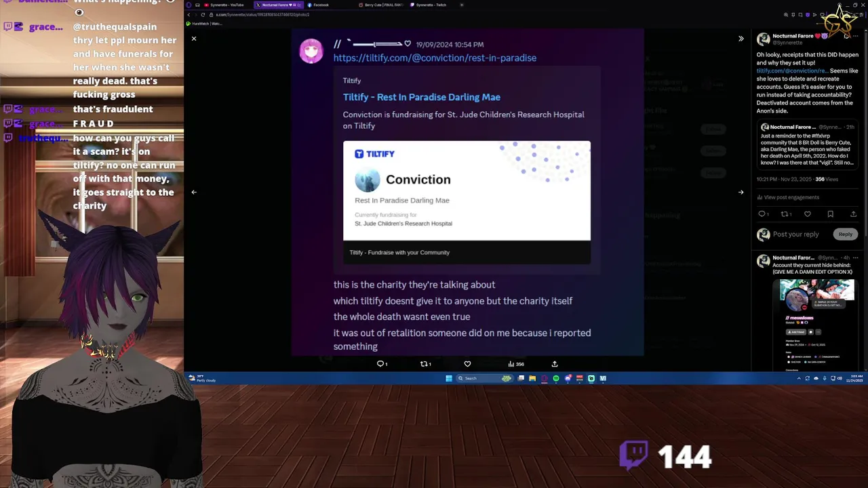Switch to Synnerette - YouTube tab
The width and height of the screenshot is (868, 488).
(x=224, y=5)
